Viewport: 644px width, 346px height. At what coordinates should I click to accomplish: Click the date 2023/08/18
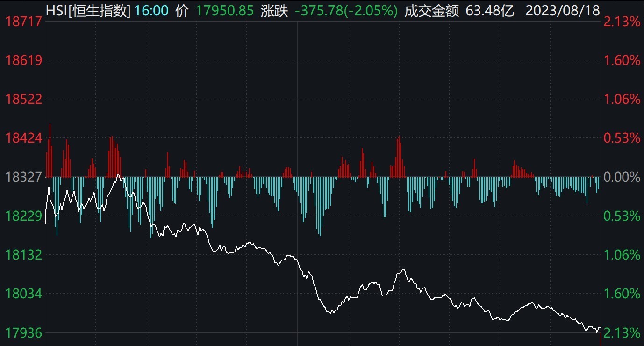563,10
